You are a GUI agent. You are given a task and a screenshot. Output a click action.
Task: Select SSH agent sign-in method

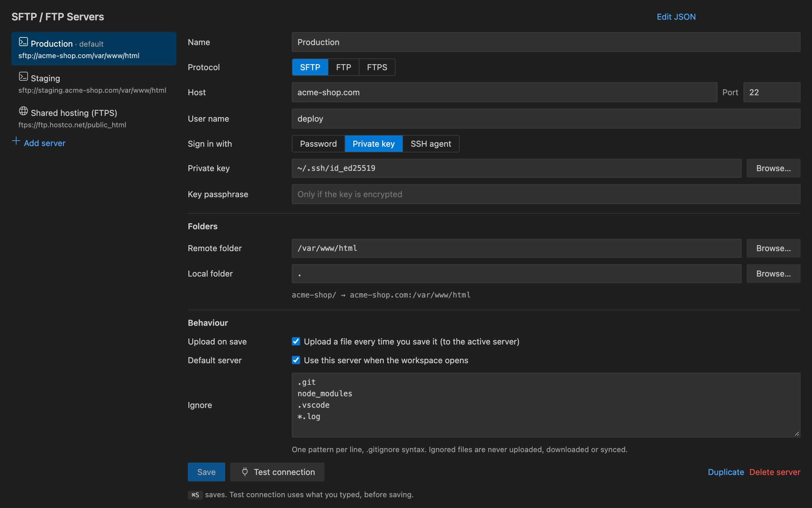(x=431, y=144)
